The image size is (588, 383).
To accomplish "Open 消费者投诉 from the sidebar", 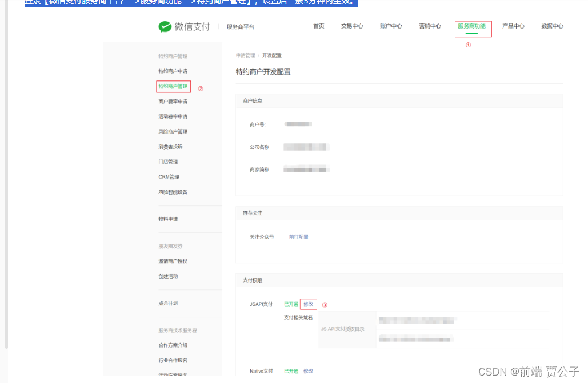I will click(172, 146).
